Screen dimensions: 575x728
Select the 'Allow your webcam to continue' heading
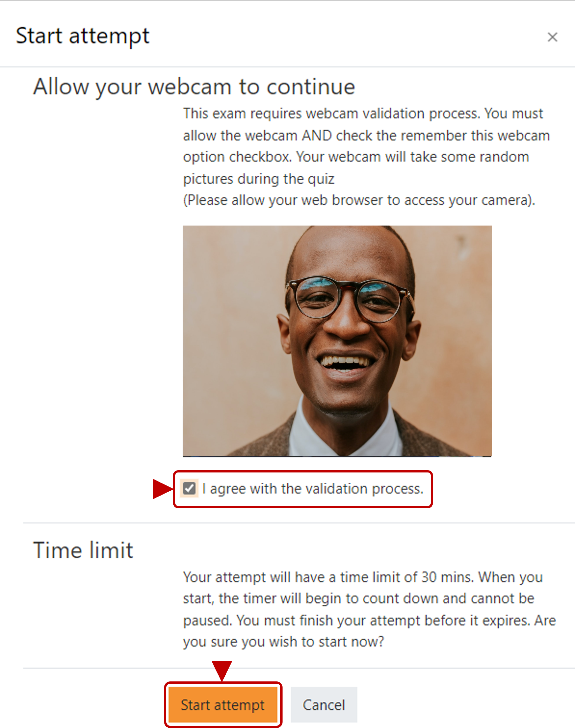[x=194, y=87]
